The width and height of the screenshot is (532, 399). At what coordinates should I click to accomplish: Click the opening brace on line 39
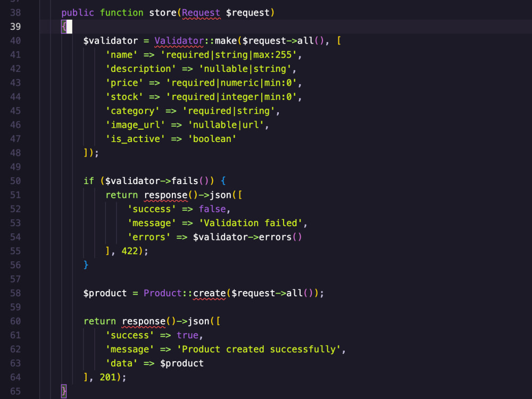coord(64,27)
